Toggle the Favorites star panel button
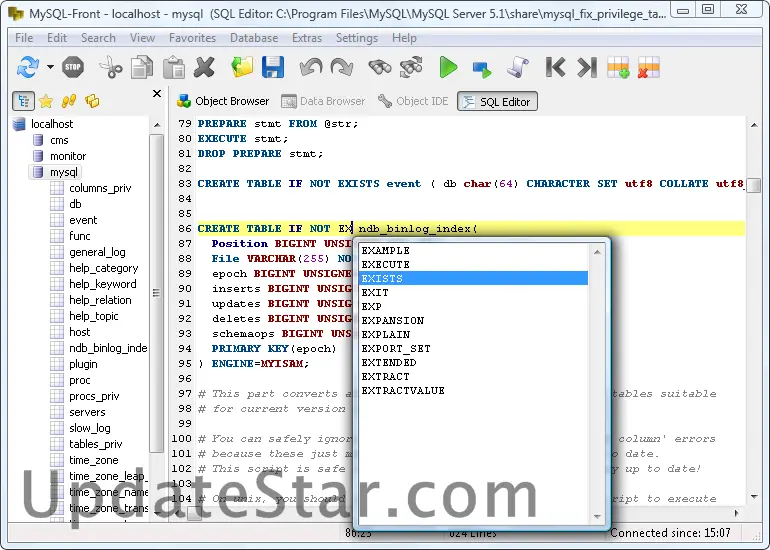770x550 pixels. pyautogui.click(x=46, y=101)
